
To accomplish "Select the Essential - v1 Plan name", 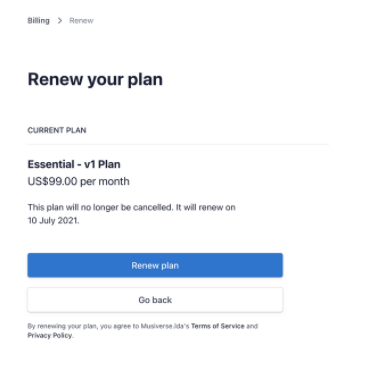I will (74, 164).
